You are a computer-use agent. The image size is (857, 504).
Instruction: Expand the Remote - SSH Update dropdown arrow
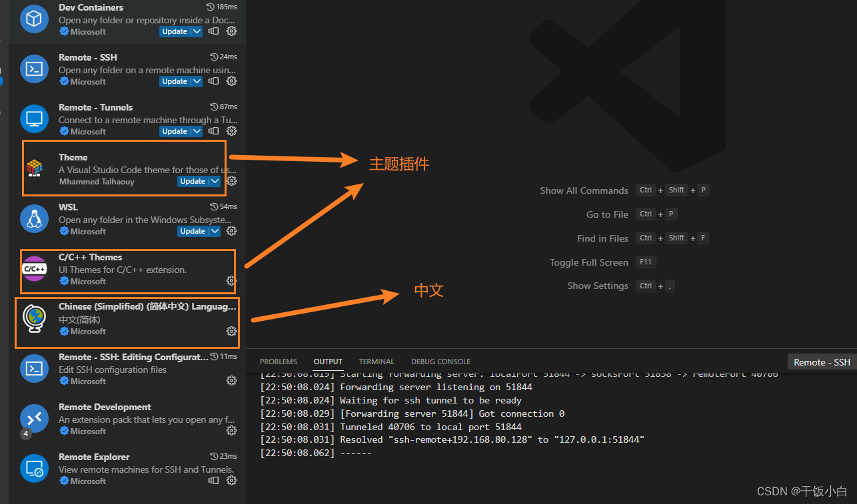coord(196,81)
